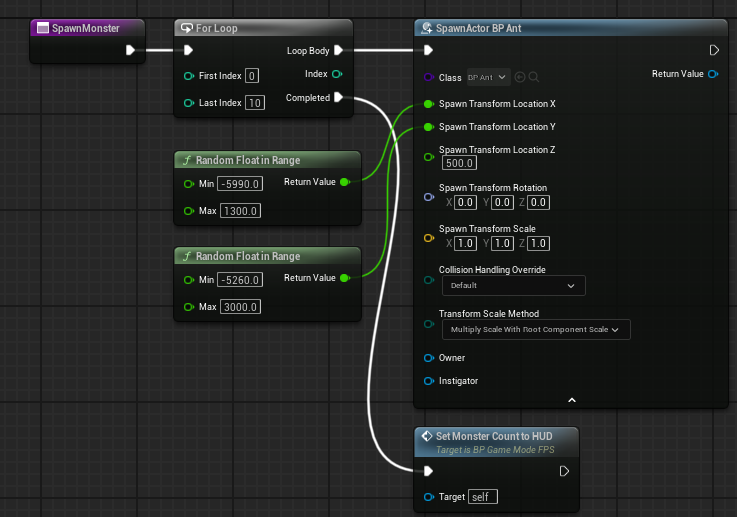Click the use-selected arrow icon beside Class
Image resolution: width=737 pixels, height=517 pixels.
pyautogui.click(x=520, y=77)
